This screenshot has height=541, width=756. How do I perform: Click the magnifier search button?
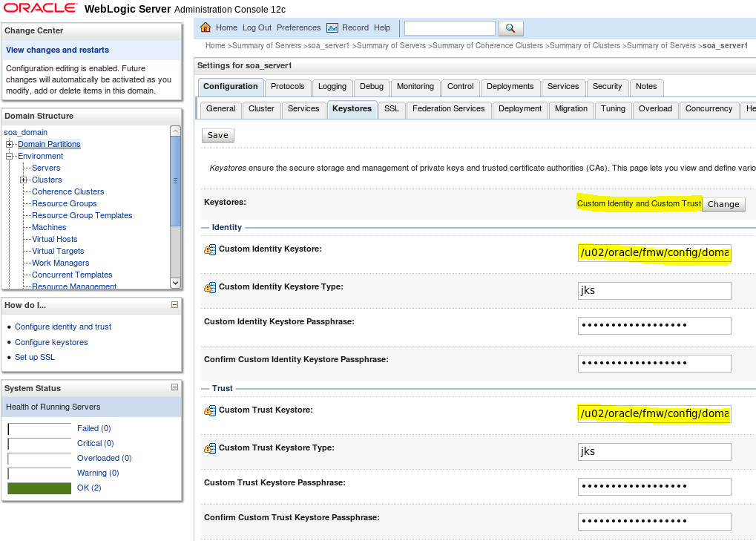[510, 28]
